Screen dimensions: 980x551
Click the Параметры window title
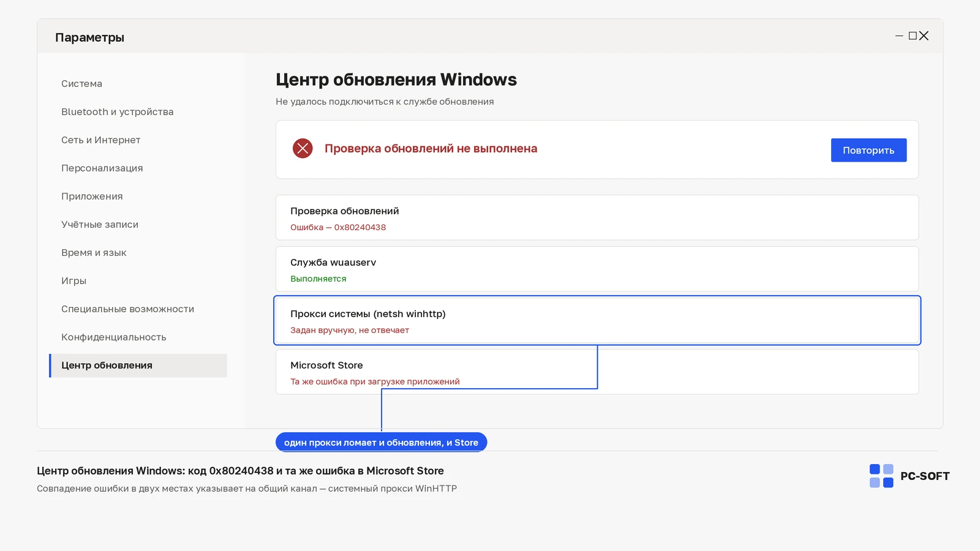coord(89,37)
